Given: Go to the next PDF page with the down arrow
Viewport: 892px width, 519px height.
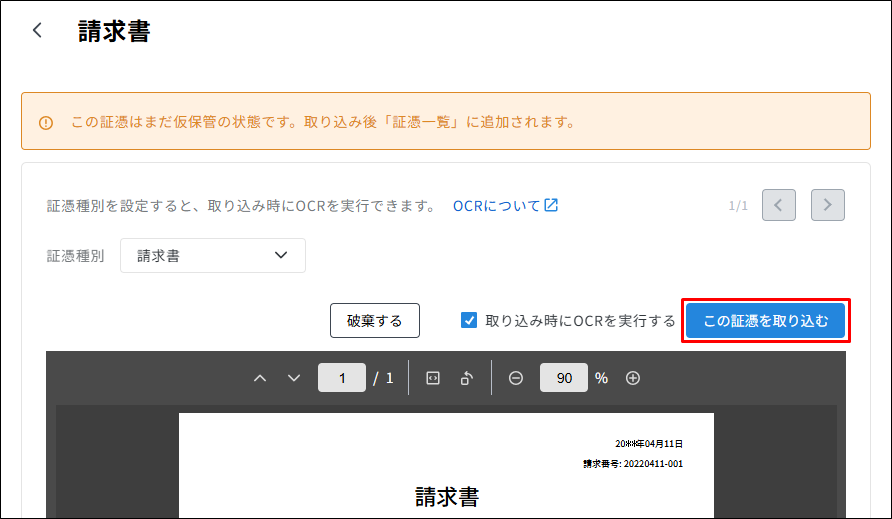Looking at the screenshot, I should click(294, 378).
